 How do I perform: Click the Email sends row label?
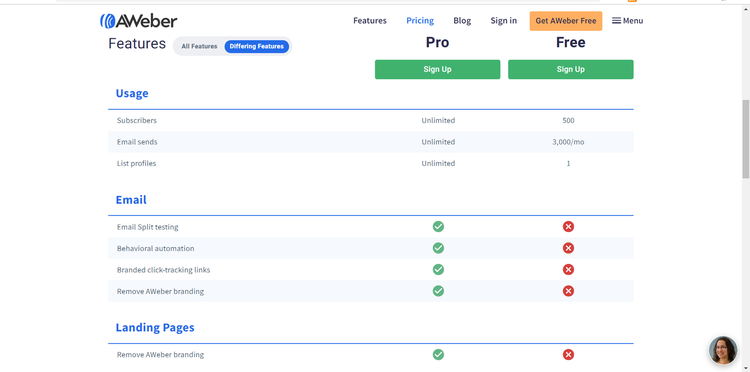click(137, 142)
